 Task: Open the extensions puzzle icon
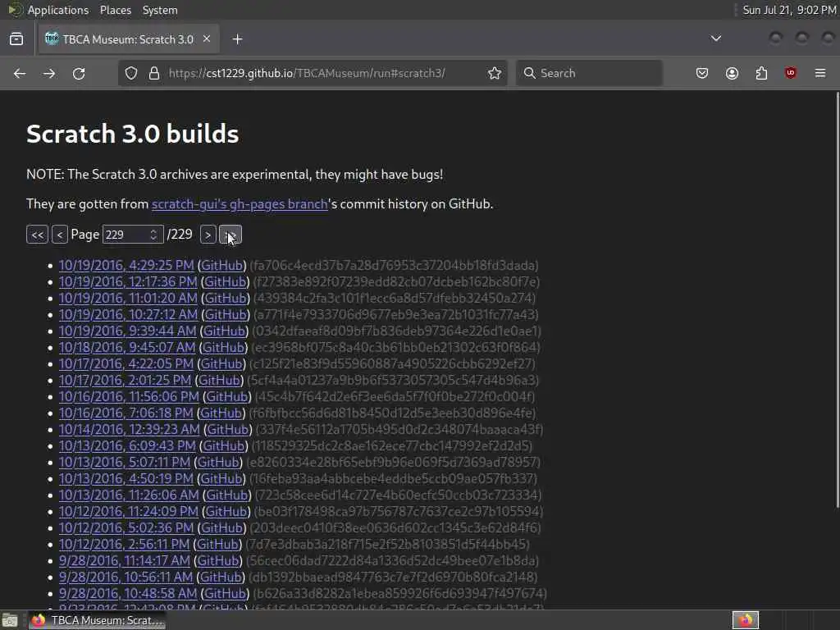coord(761,73)
